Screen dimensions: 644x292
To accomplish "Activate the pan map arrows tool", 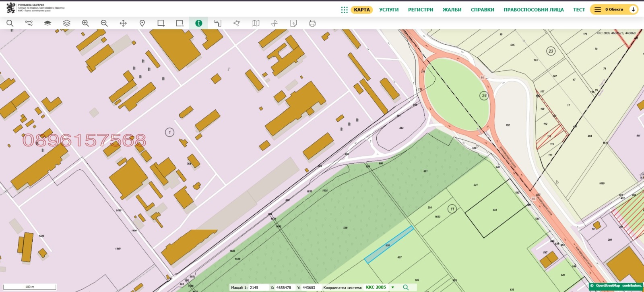I will point(123,23).
